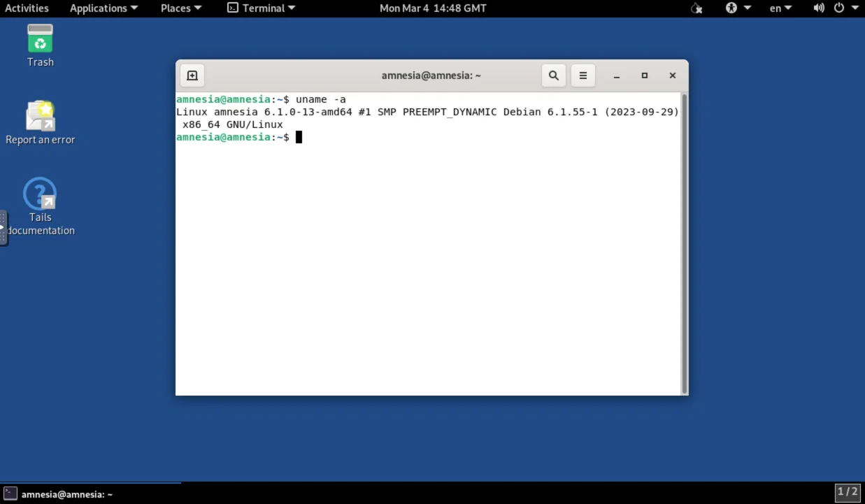Click the volume speaker icon
The width and height of the screenshot is (865, 504).
click(x=819, y=8)
